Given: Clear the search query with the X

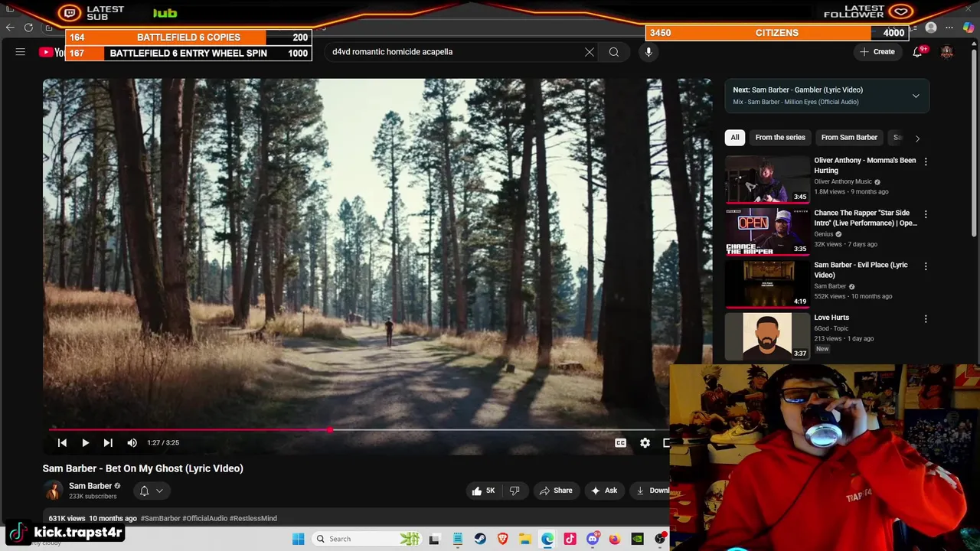Looking at the screenshot, I should click(590, 52).
